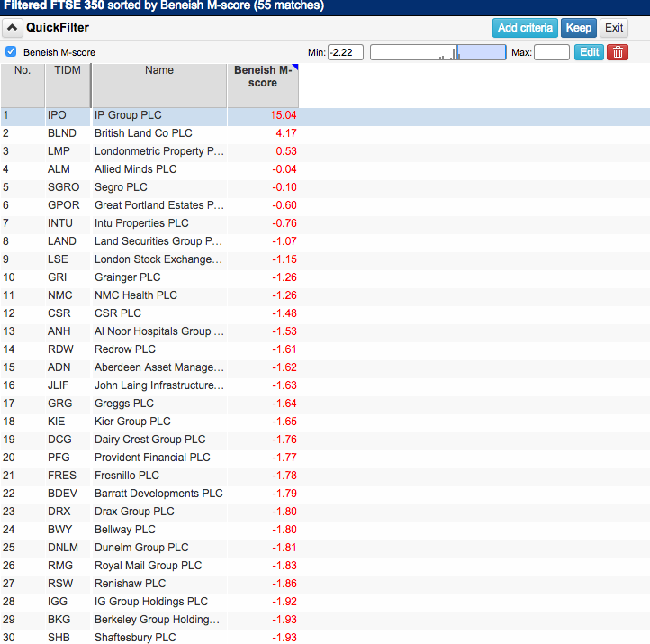
Task: Select Fresnillo PLC
Action: pyautogui.click(x=126, y=476)
